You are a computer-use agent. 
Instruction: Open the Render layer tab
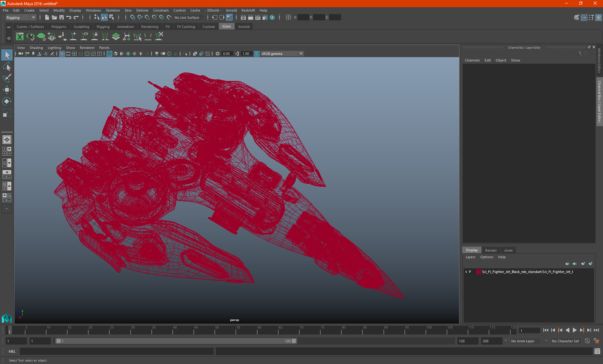click(491, 250)
